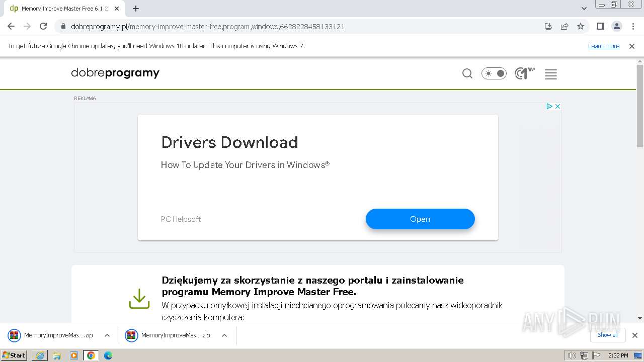The width and height of the screenshot is (644, 362).
Task: Show all downloads
Action: (607, 335)
